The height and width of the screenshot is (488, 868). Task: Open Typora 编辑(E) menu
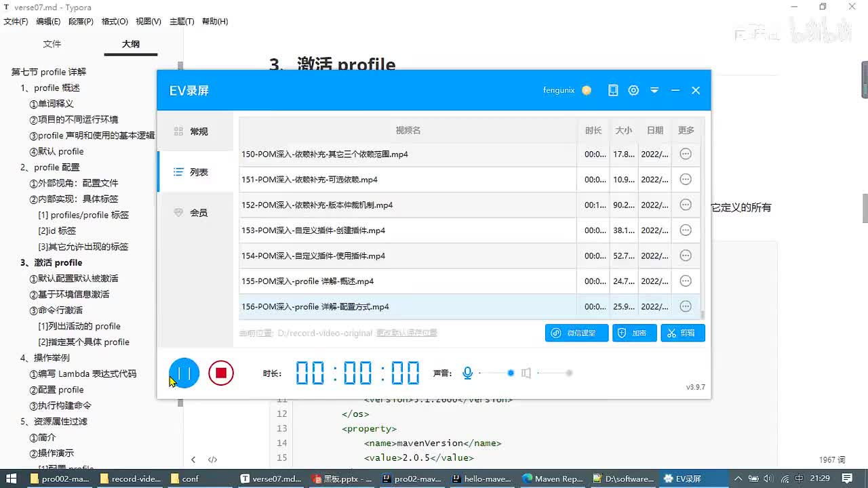point(48,22)
